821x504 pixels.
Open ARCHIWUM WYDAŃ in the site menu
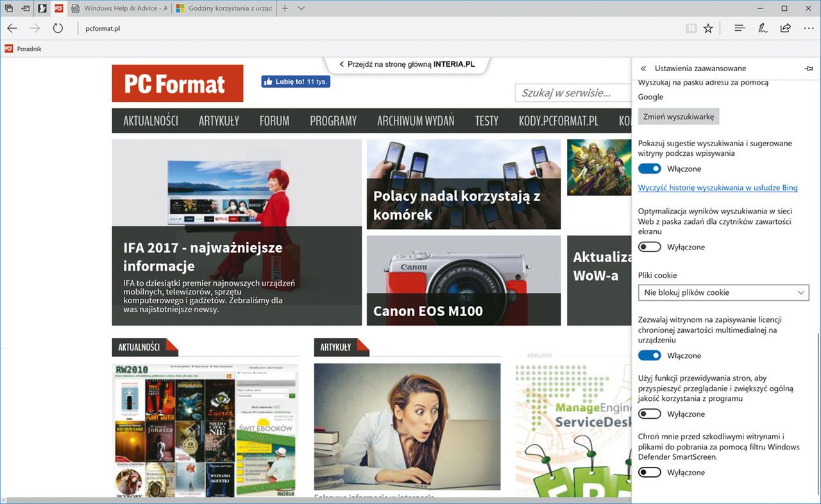[x=416, y=121]
